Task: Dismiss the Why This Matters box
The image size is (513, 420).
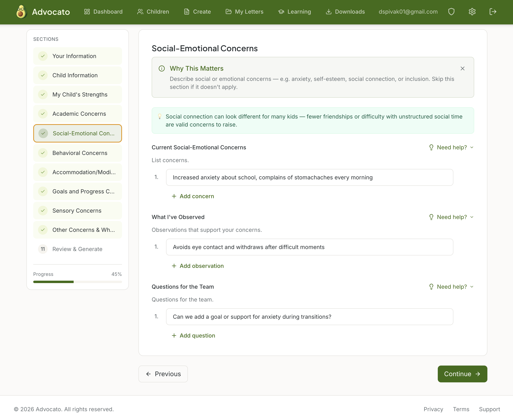Action: click(462, 68)
